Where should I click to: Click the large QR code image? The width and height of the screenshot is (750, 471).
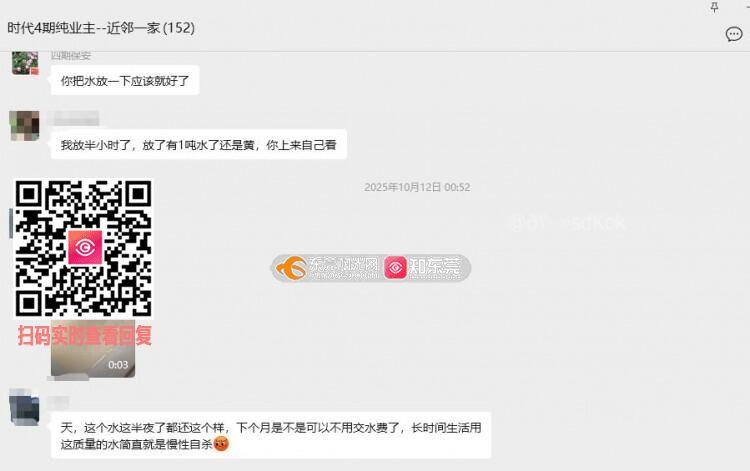coord(83,248)
